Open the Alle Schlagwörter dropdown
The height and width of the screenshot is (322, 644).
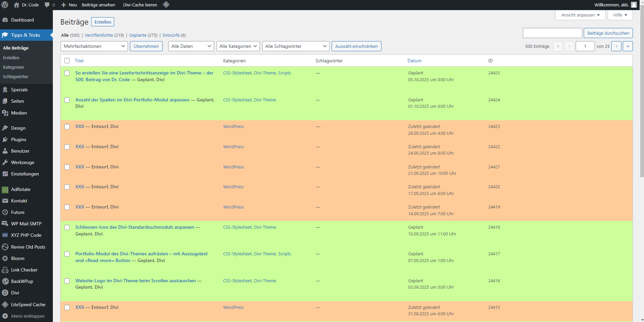click(x=296, y=46)
